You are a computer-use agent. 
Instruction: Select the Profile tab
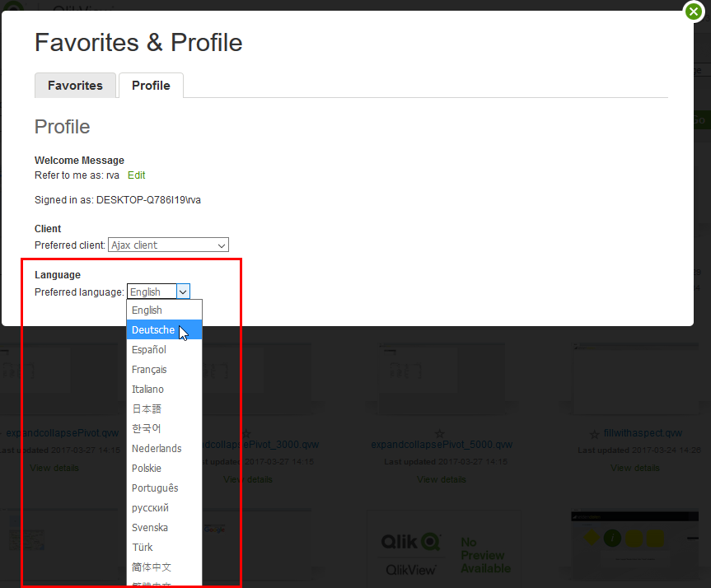[151, 85]
